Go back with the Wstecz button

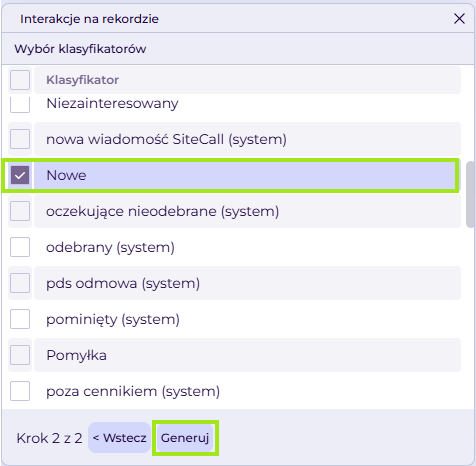(x=119, y=438)
